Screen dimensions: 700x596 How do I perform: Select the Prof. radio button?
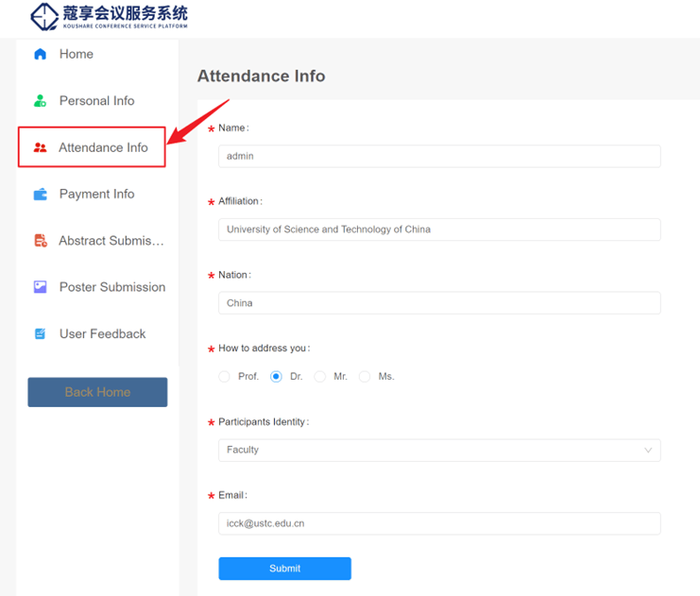click(224, 377)
